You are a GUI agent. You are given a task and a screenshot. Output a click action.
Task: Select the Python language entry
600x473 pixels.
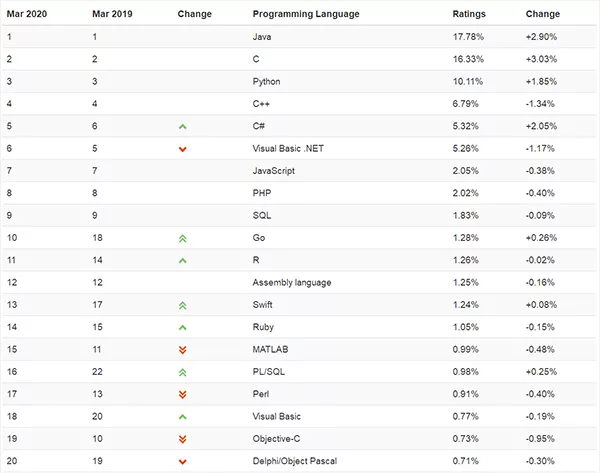pyautogui.click(x=268, y=81)
